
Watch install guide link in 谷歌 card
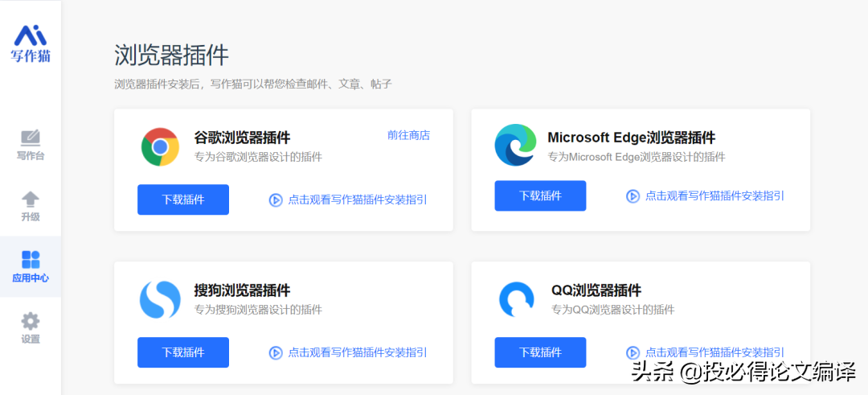pos(357,200)
